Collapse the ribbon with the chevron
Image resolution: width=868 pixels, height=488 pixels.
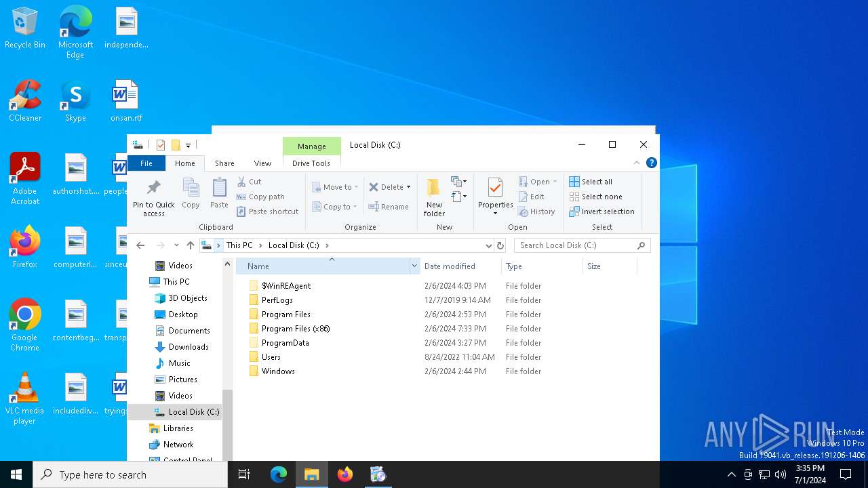(x=636, y=163)
